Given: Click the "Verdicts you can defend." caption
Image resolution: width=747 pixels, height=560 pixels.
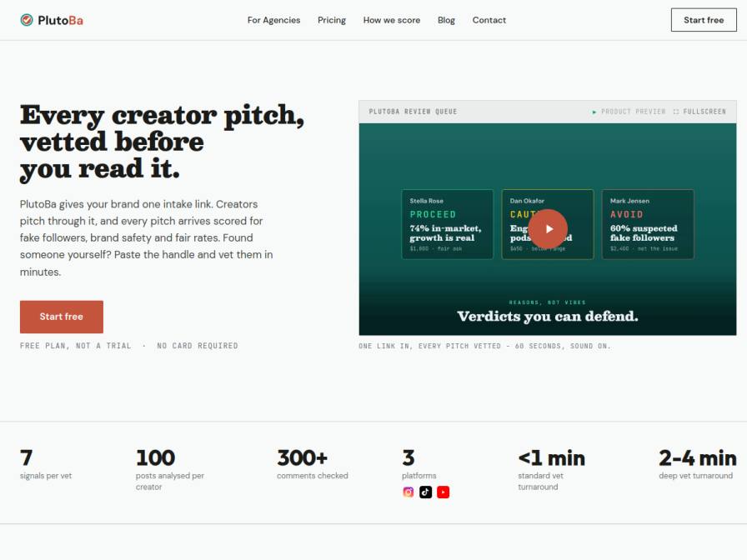Looking at the screenshot, I should pyautogui.click(x=548, y=316).
